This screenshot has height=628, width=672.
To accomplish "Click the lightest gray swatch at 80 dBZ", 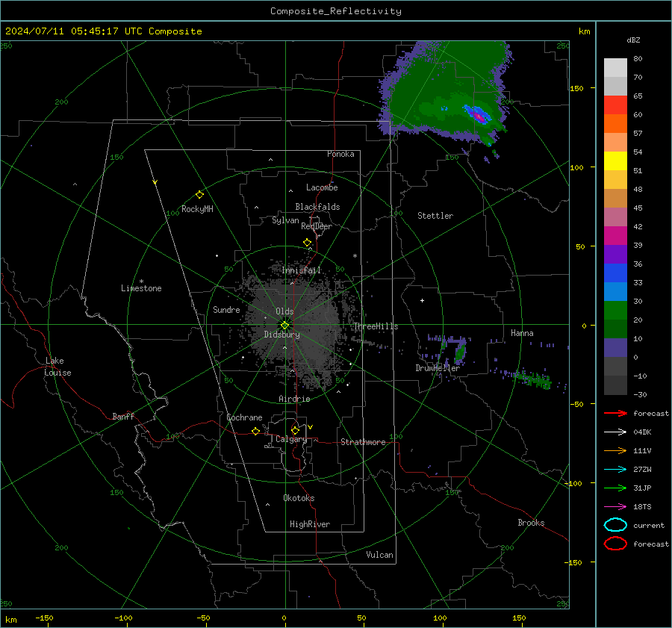I will click(615, 68).
